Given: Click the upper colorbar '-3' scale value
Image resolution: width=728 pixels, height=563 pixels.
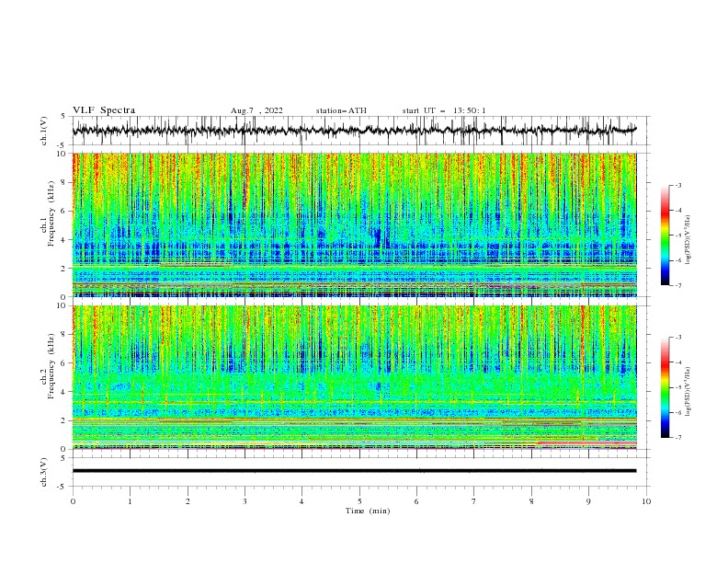Looking at the screenshot, I should point(677,185).
